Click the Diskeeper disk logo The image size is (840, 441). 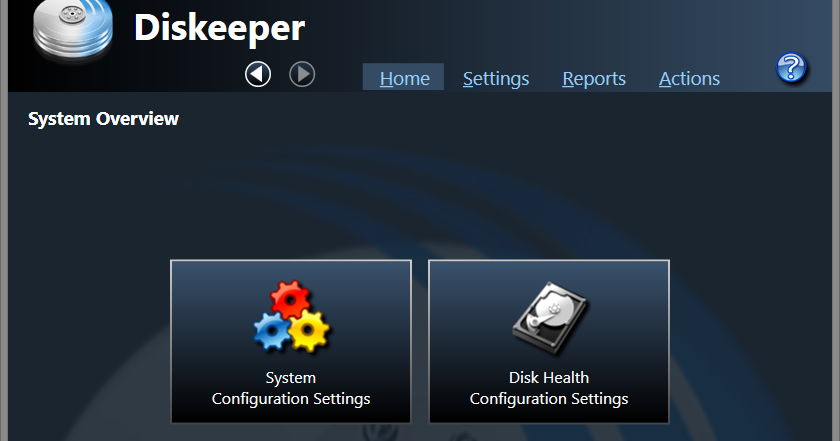click(x=73, y=29)
